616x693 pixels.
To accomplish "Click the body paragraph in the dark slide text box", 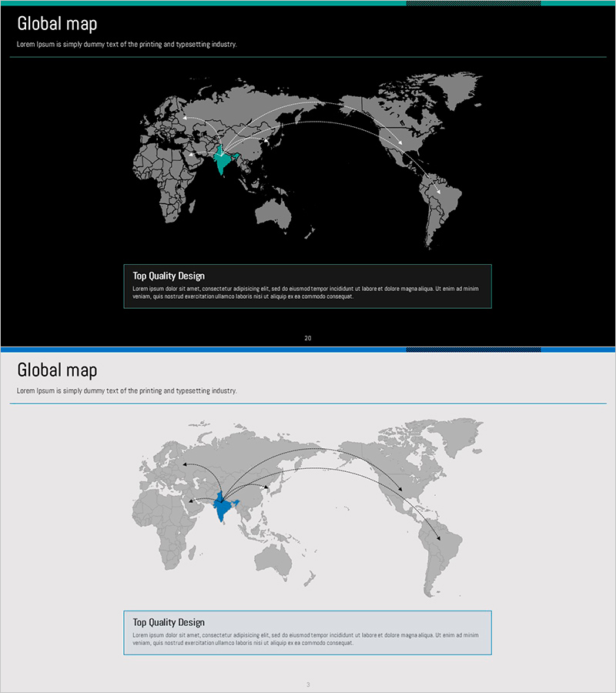I will click(306, 293).
